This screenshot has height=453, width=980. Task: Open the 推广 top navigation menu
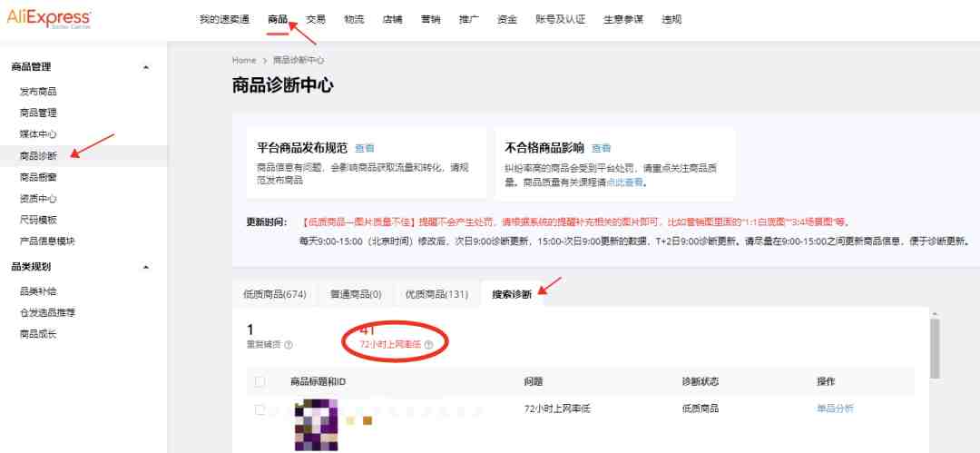[469, 19]
